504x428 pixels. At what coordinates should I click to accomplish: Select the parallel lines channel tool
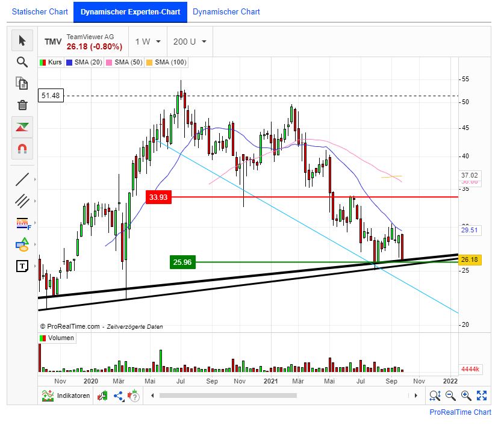tap(22, 201)
